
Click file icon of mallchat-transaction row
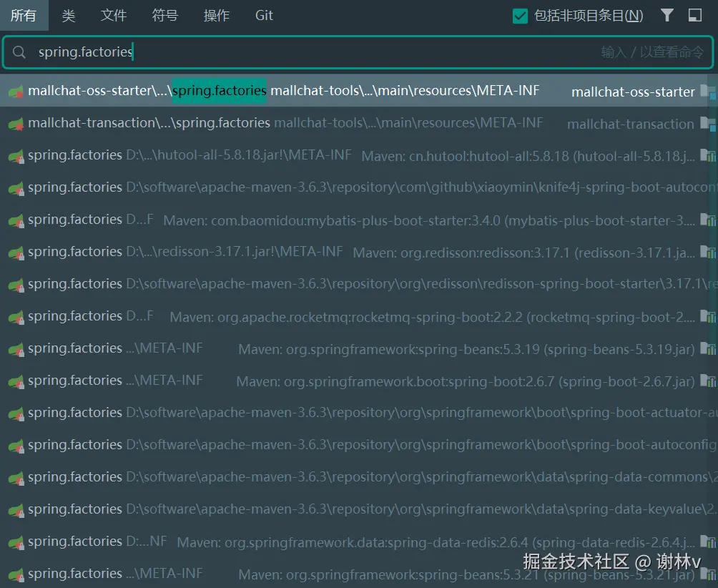(x=16, y=124)
